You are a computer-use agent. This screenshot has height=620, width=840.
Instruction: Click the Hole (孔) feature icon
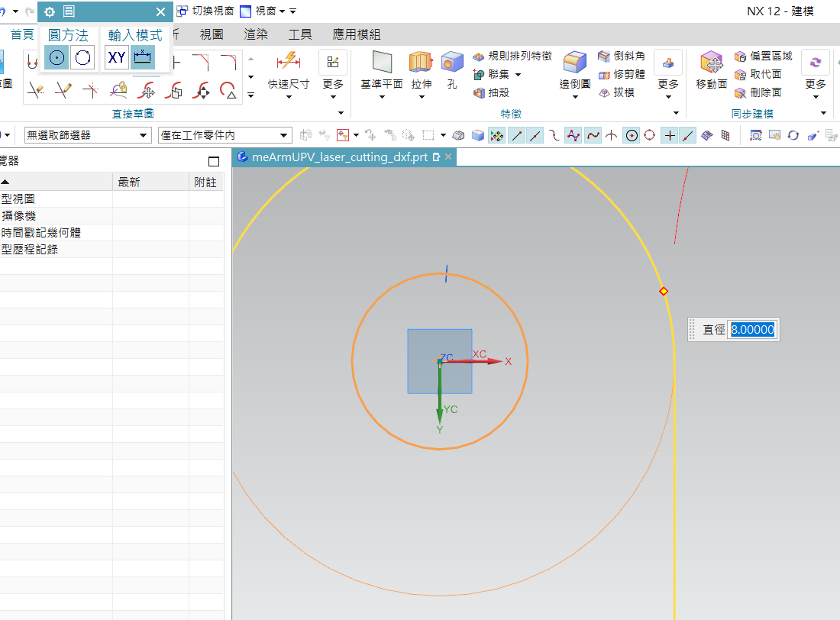pyautogui.click(x=452, y=62)
